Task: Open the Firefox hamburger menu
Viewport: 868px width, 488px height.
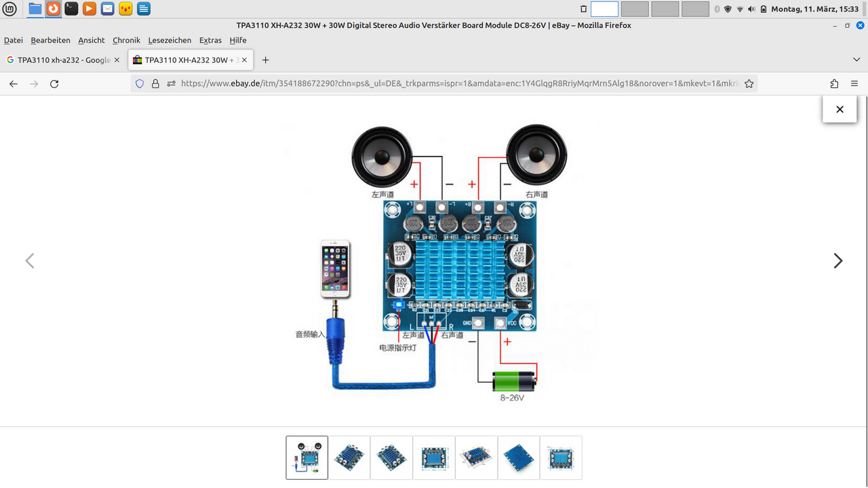Action: coord(854,83)
